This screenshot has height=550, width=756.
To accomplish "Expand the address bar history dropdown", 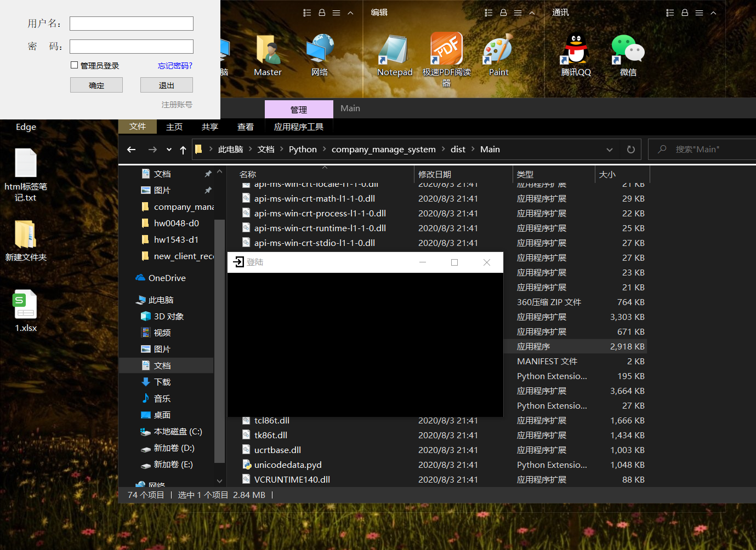I will tap(610, 150).
